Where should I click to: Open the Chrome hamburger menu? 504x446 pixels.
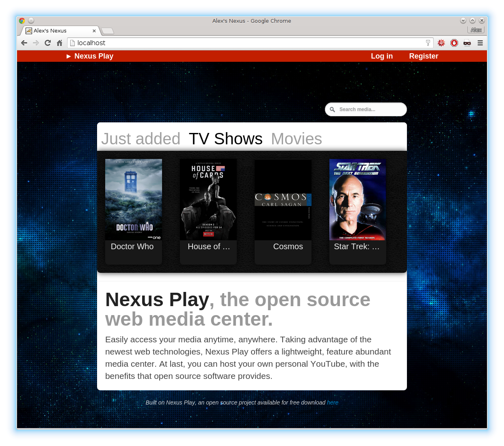pos(480,43)
